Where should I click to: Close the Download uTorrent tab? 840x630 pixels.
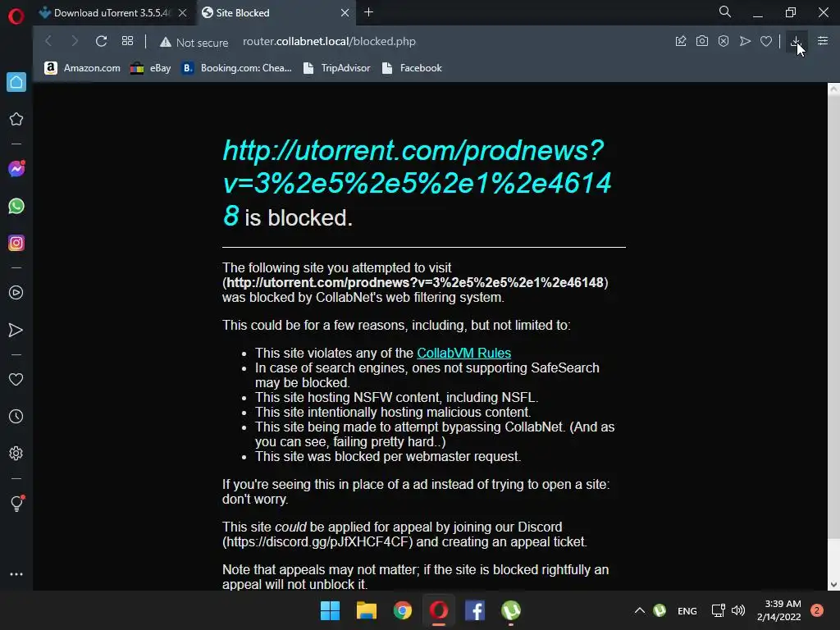click(183, 13)
